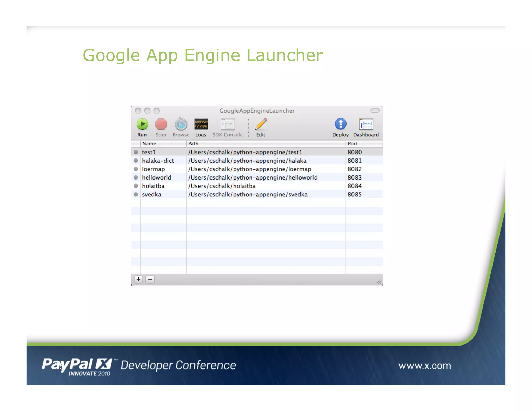532x411 pixels.
Task: Add a new application with plus button
Action: (138, 279)
